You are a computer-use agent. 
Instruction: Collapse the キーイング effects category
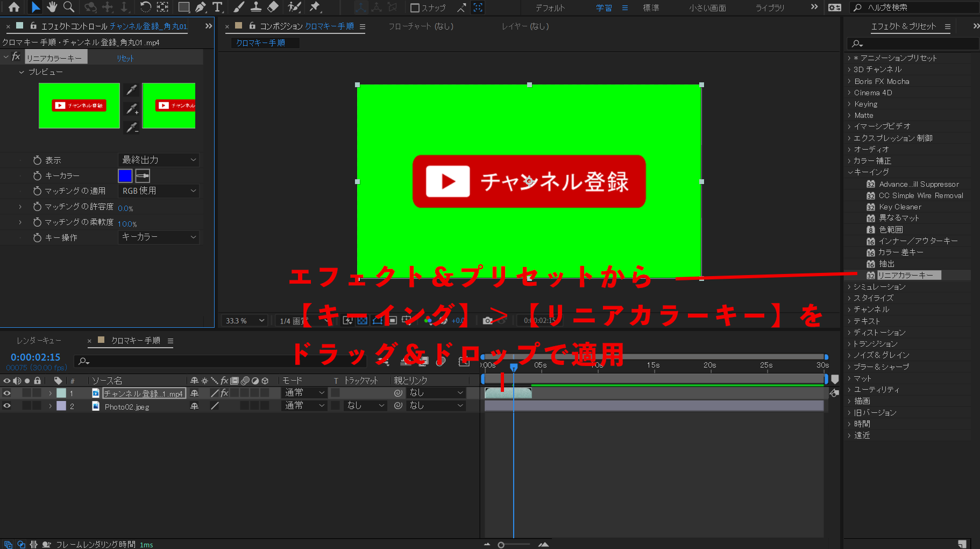pos(850,172)
